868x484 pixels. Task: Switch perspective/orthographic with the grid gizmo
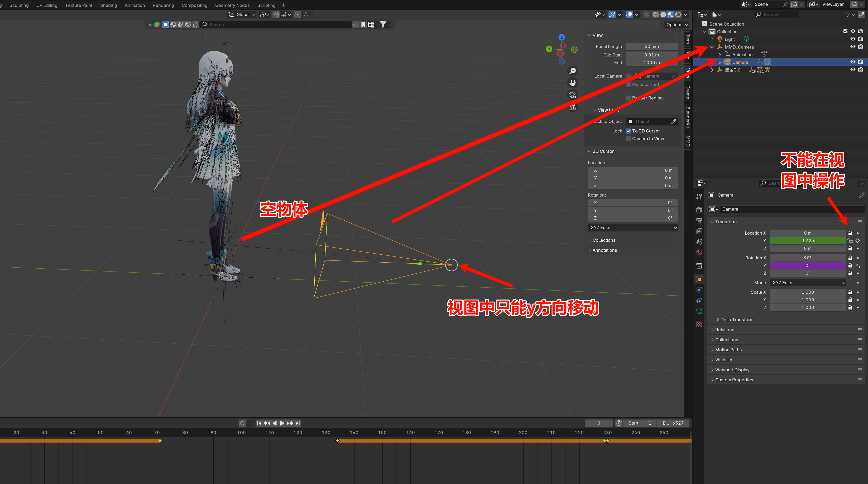[573, 107]
